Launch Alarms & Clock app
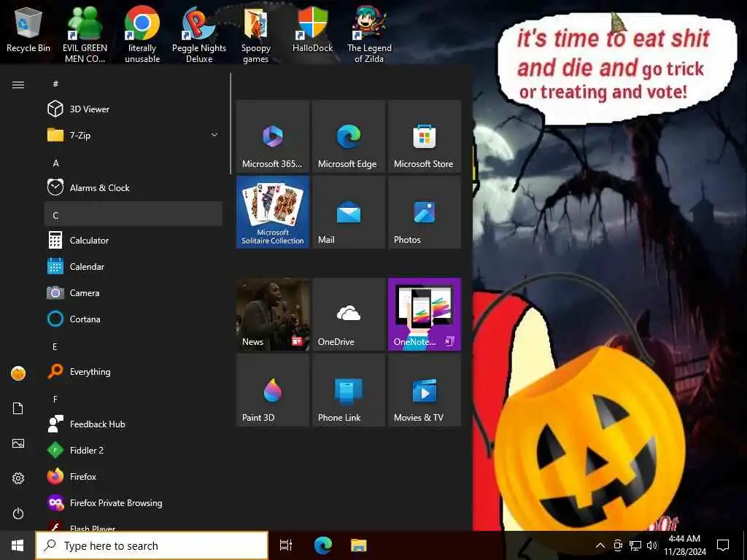The width and height of the screenshot is (747, 560). point(133,187)
